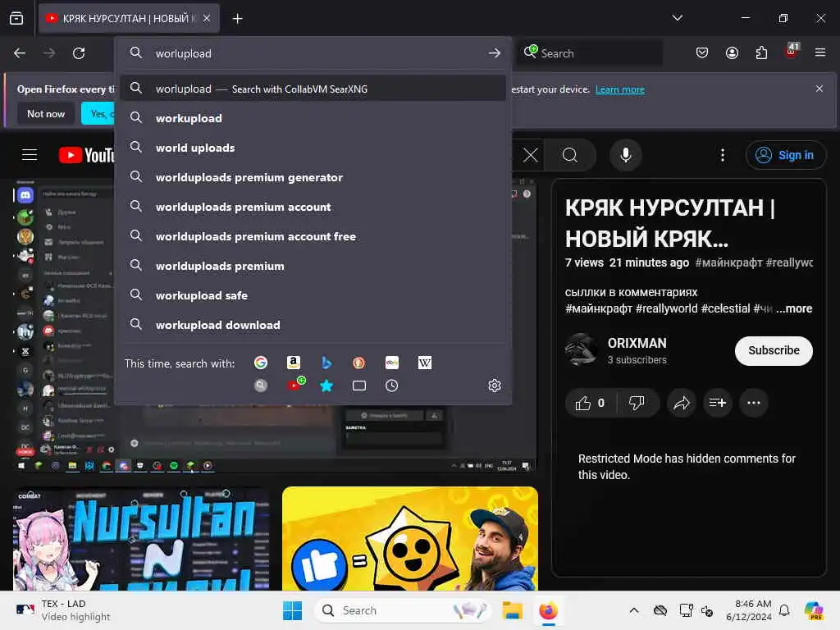840x630 pixels.
Task: Open the Windows Start menu
Action: [x=292, y=610]
